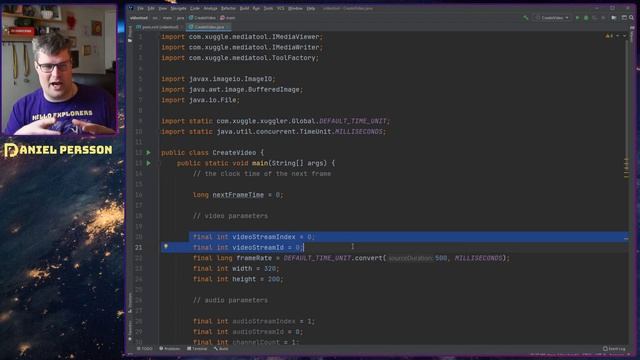Open the Build tool window
The image size is (640, 360).
point(221,349)
